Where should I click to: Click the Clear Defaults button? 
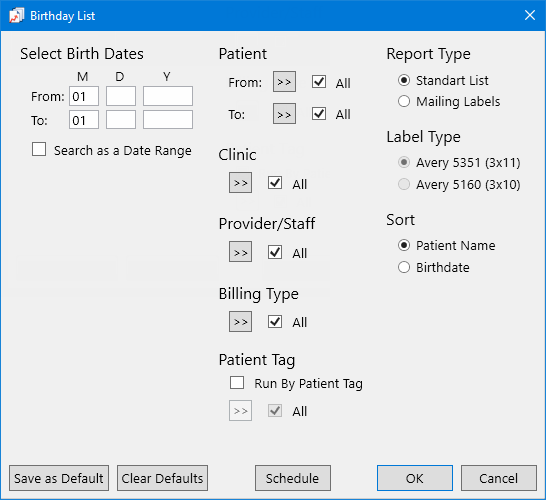(x=162, y=478)
